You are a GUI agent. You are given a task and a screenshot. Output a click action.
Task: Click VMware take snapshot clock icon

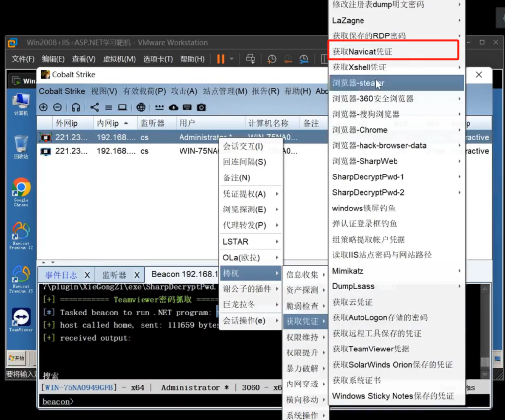272,59
